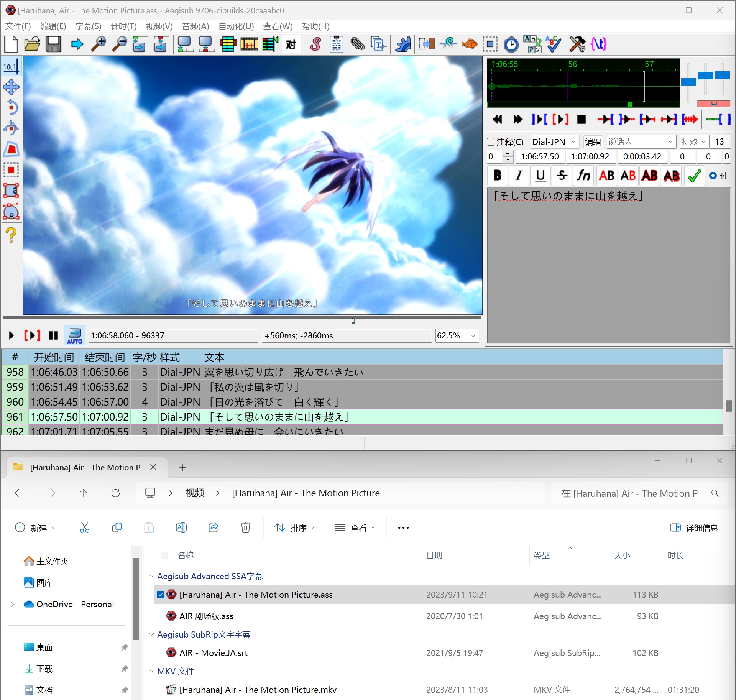This screenshot has height=700, width=736.
Task: Open a new Explorer tab with plus
Action: pyautogui.click(x=183, y=467)
